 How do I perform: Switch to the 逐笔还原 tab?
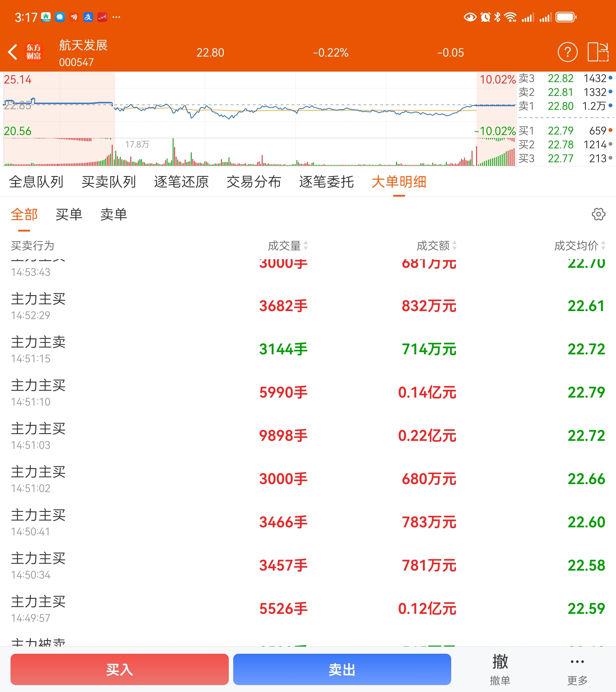(181, 182)
